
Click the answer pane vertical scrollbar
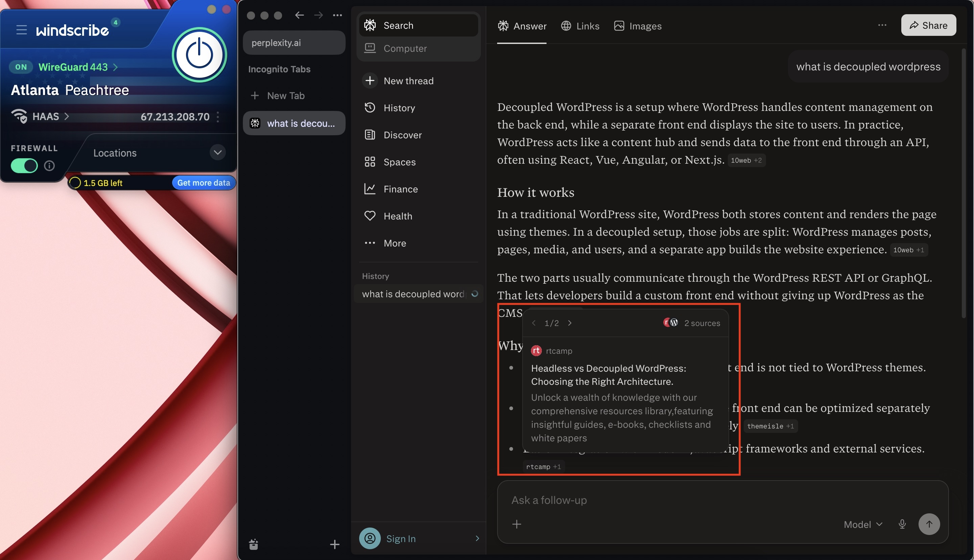[x=963, y=183]
